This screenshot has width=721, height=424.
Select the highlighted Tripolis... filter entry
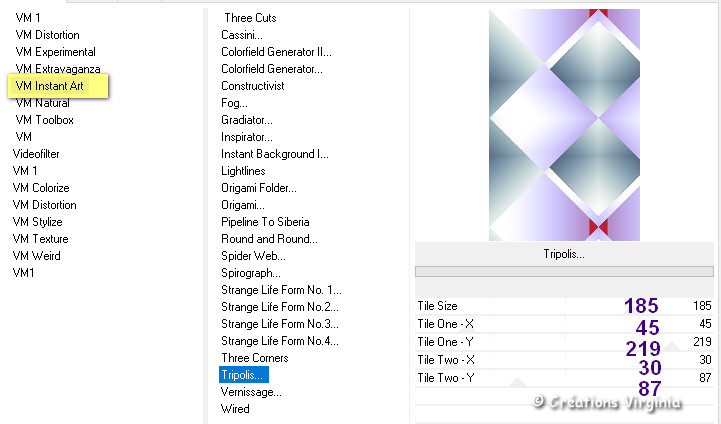[x=244, y=375]
